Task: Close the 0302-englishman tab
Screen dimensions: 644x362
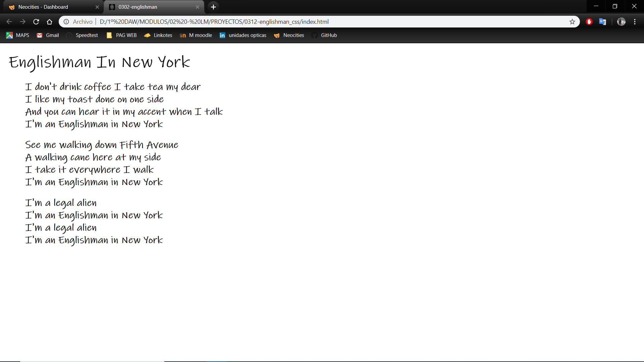Action: [x=198, y=7]
